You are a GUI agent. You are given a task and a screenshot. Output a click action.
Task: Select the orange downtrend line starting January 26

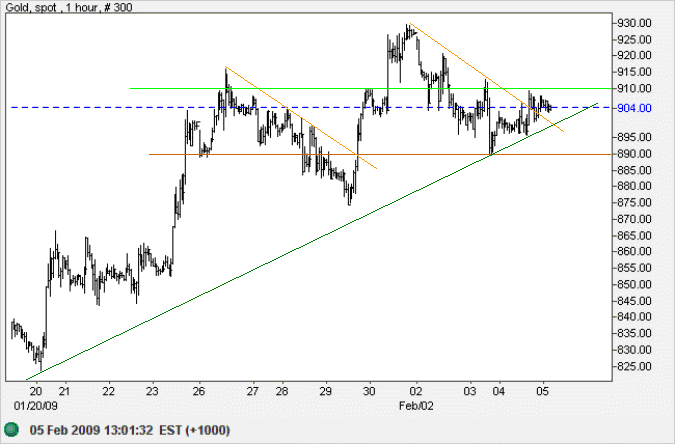coord(301,118)
